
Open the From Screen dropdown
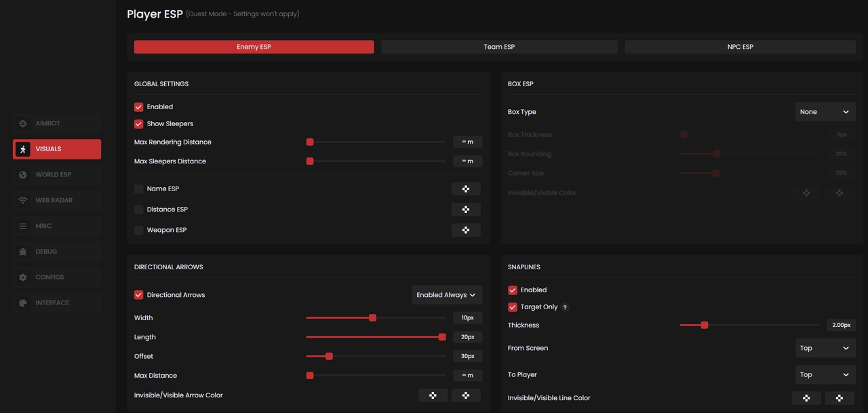pyautogui.click(x=825, y=348)
